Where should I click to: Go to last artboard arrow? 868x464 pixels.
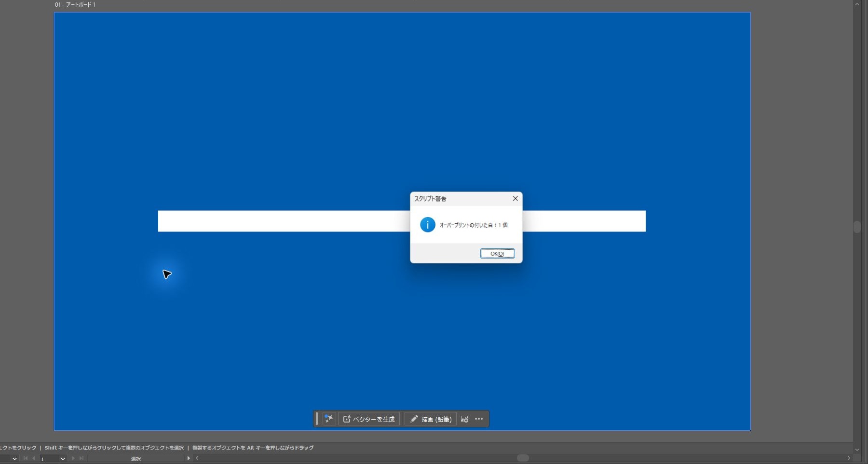[81, 459]
